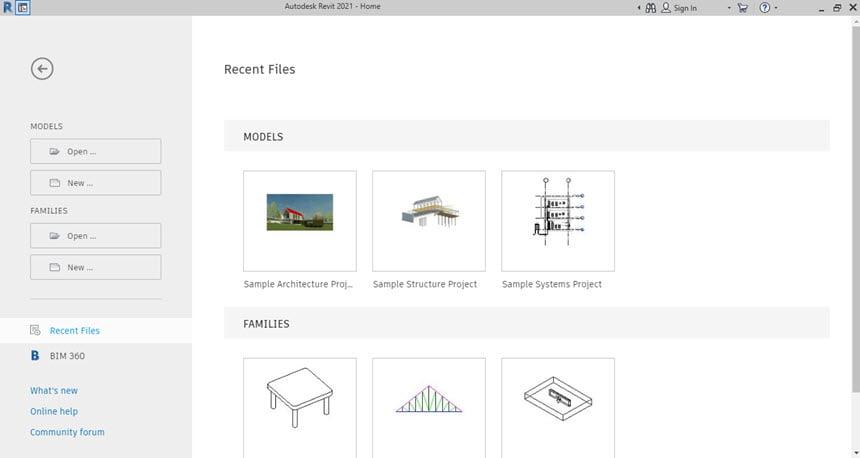Open Sample Structure Project thumbnail

tap(429, 221)
